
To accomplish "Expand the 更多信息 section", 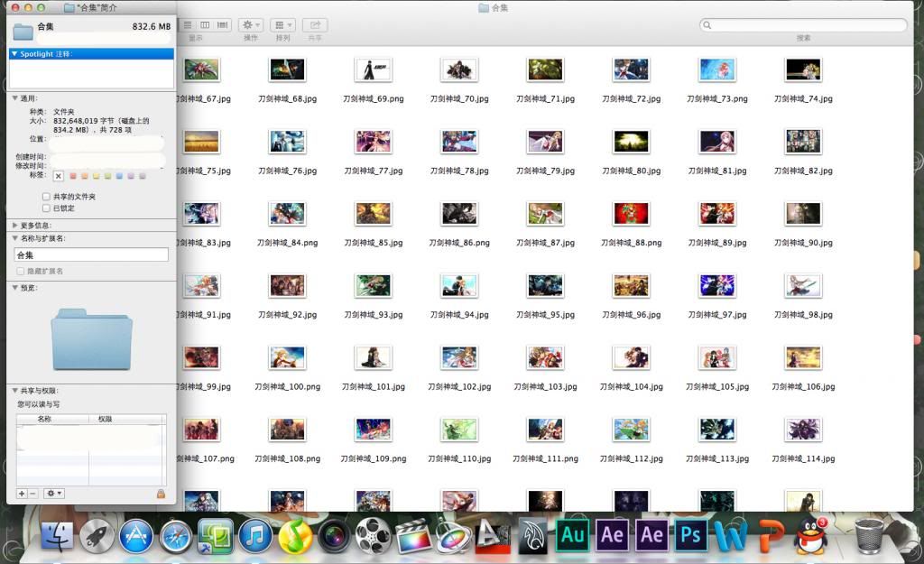I will point(15,225).
